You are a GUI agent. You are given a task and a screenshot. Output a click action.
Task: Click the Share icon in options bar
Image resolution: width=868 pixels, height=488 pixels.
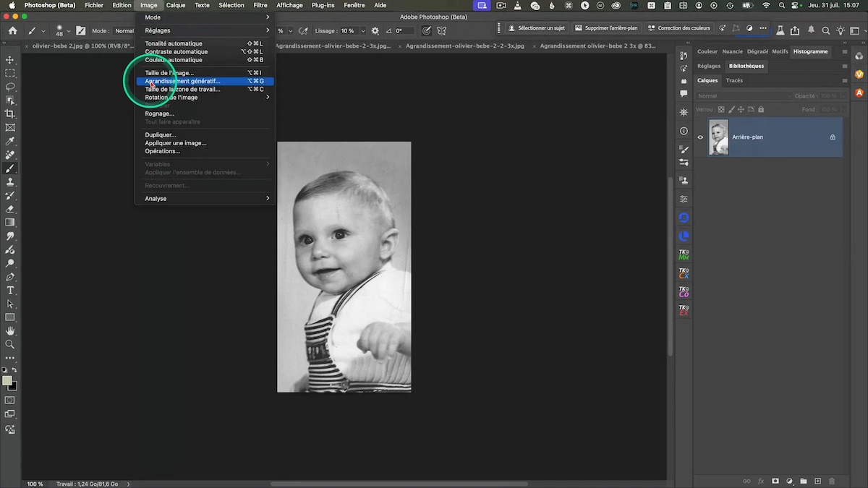click(x=795, y=30)
